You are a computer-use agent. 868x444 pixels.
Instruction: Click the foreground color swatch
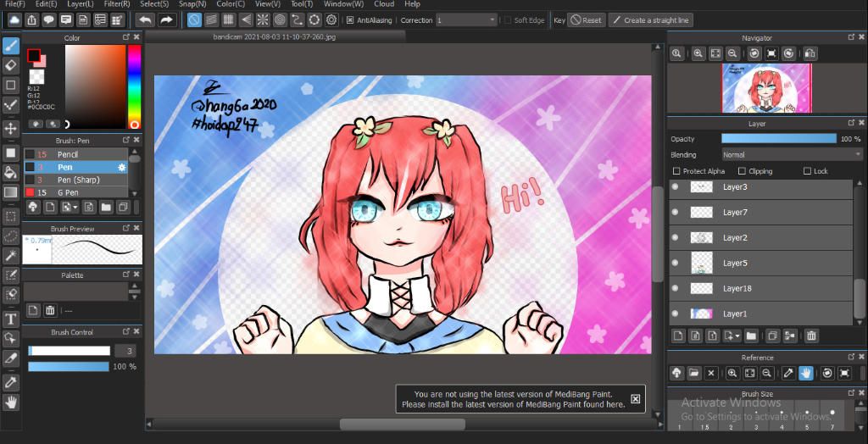(x=34, y=55)
